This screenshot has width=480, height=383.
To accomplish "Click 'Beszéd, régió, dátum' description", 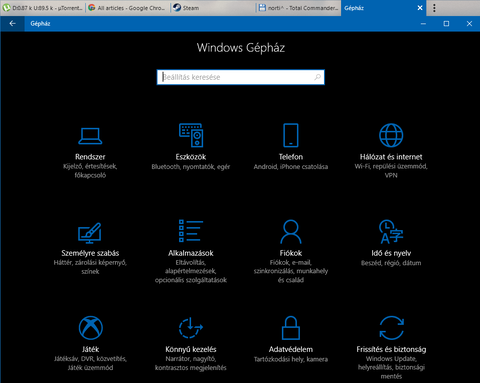I will (x=391, y=263).
